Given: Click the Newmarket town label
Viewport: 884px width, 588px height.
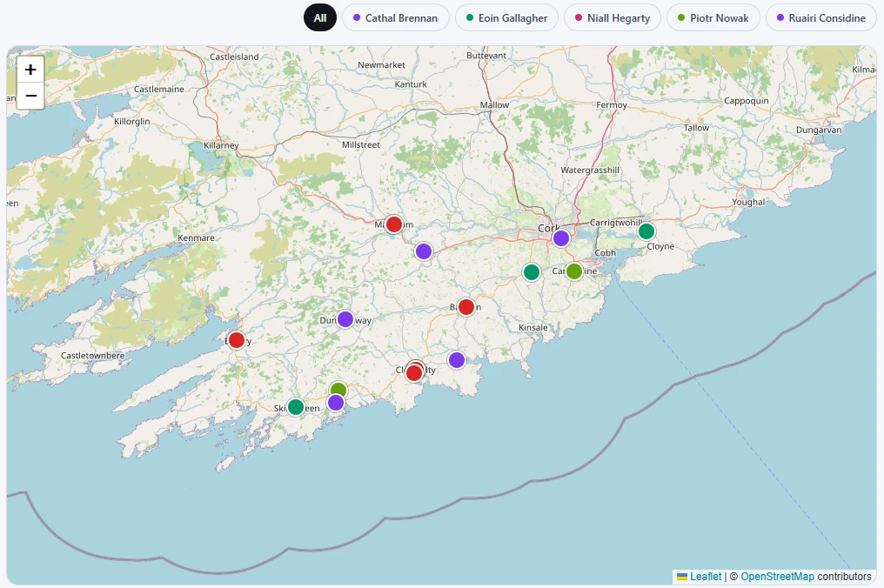Looking at the screenshot, I should [381, 65].
